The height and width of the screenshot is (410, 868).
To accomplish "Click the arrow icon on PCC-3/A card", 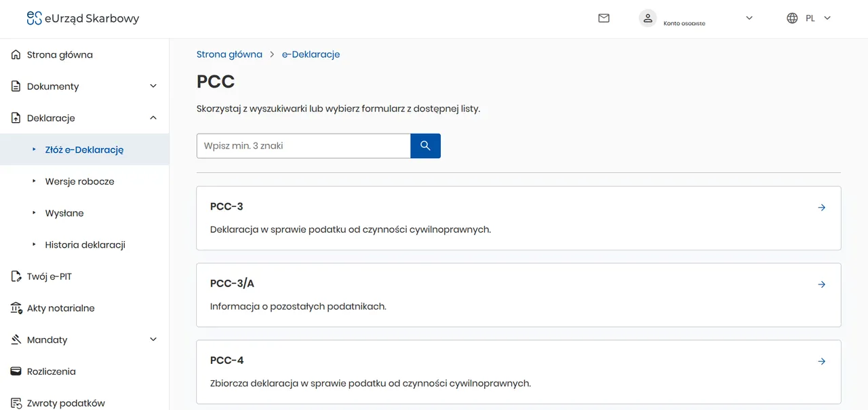I will [821, 284].
